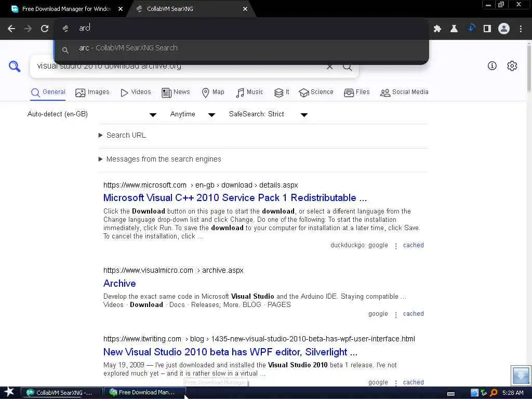Select the General search category
This screenshot has width=532, height=399.
[x=48, y=92]
